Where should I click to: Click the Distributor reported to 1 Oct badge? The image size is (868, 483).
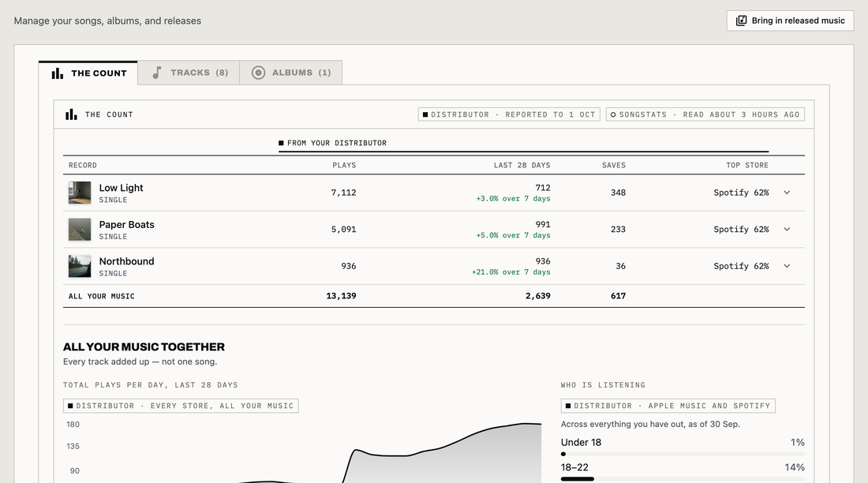coord(509,114)
